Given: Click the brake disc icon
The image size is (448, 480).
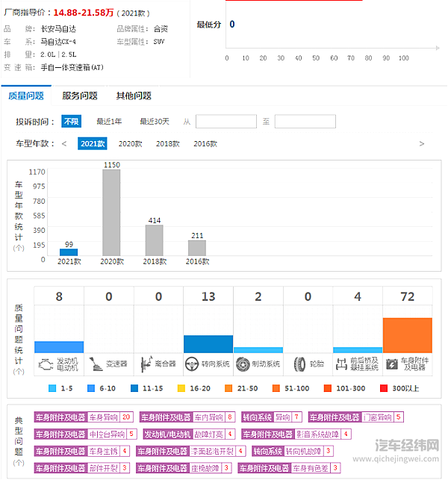Looking at the screenshot, I should pyautogui.click(x=243, y=364).
